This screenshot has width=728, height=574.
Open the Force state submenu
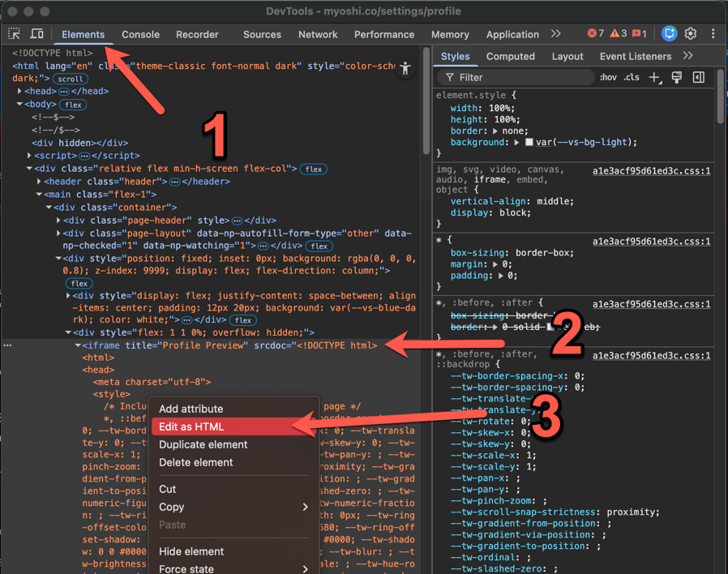[233, 568]
